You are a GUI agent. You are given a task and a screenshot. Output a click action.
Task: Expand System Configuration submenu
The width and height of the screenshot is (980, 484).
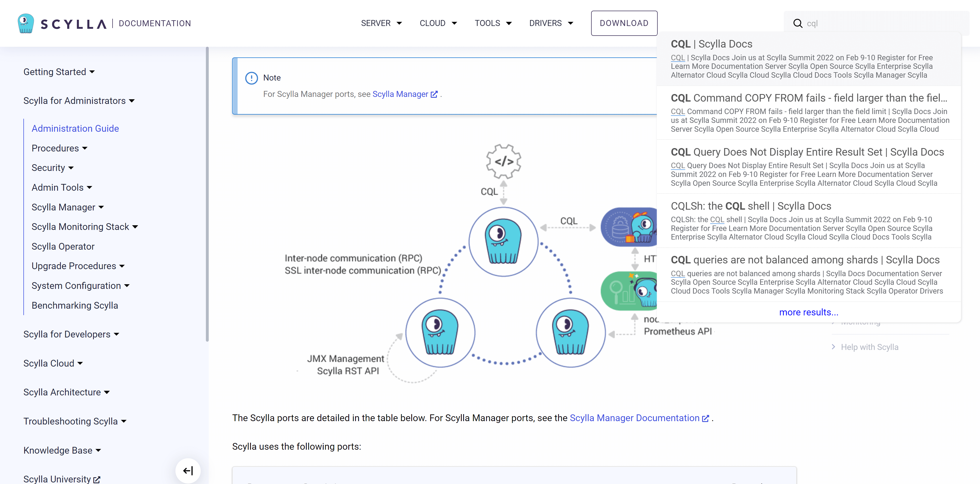click(80, 286)
